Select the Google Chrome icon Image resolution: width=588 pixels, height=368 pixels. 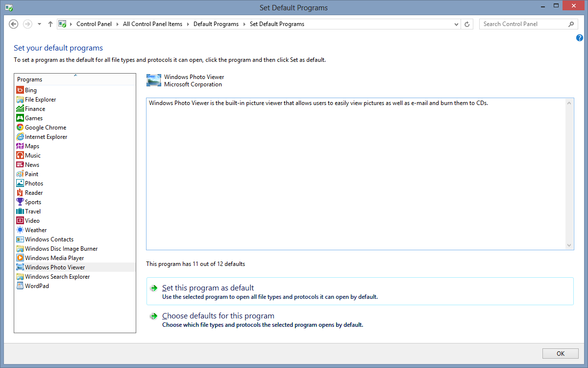point(20,128)
